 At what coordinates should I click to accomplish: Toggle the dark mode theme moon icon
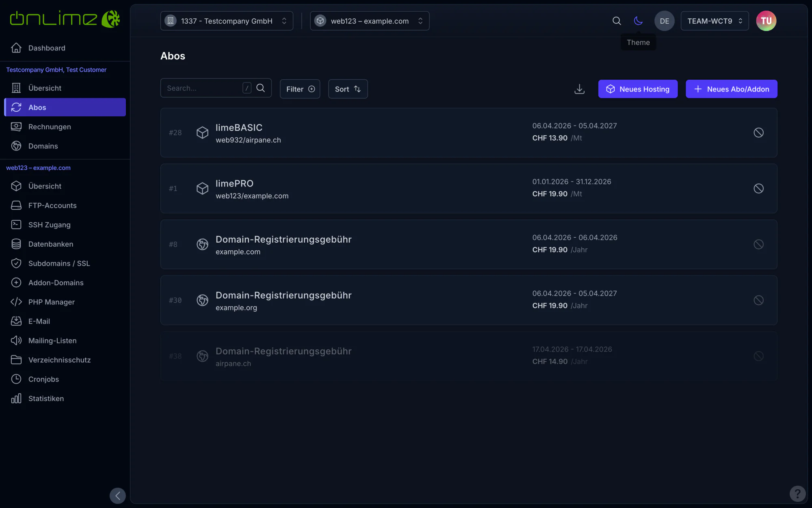[x=638, y=21]
